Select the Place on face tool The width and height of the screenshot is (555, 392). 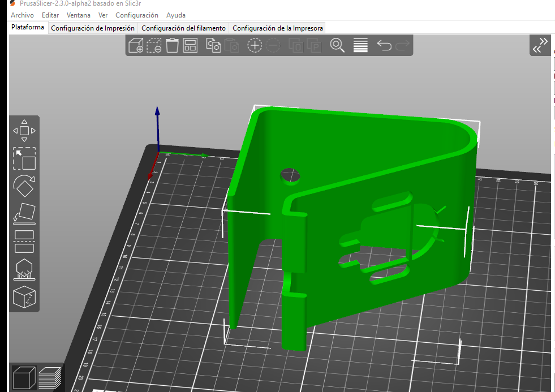tap(24, 214)
